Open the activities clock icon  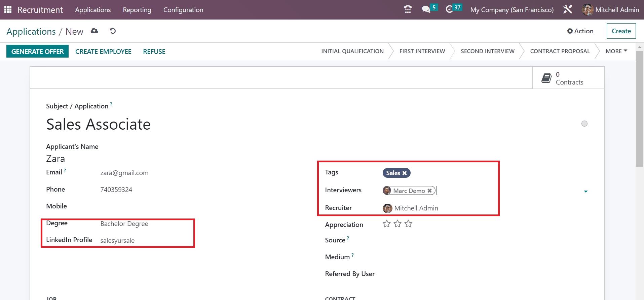click(449, 9)
